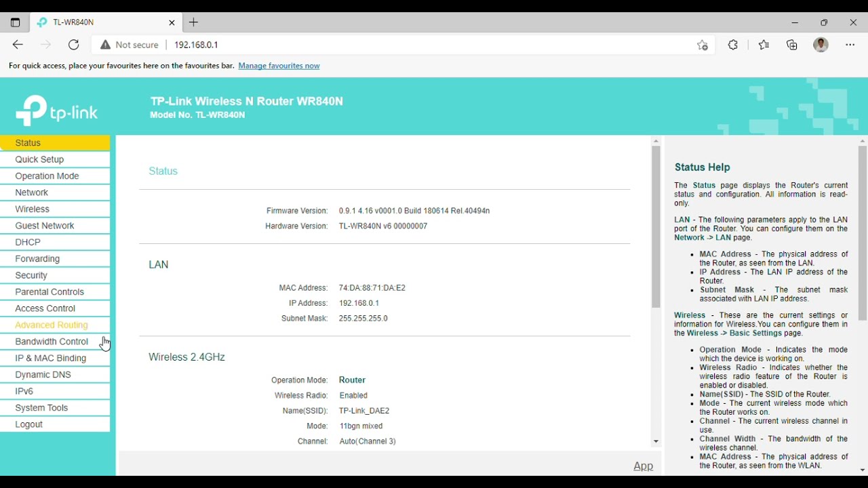Image resolution: width=868 pixels, height=488 pixels.
Task: Open the Wireless menu
Action: click(56, 209)
